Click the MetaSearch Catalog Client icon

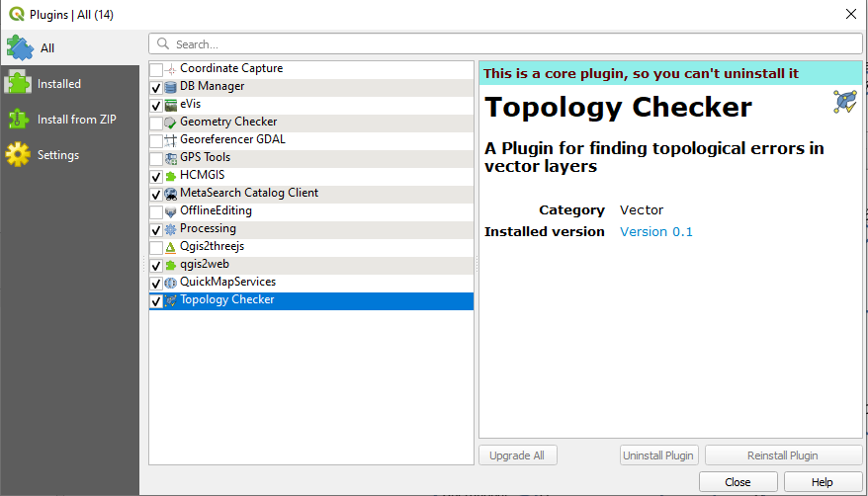pyautogui.click(x=170, y=194)
